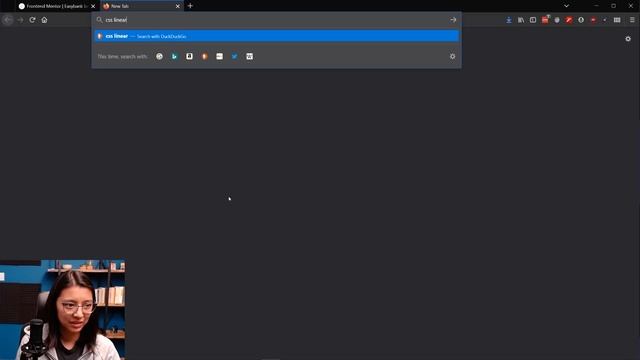Reload the current page
This screenshot has height=360, width=640.
[x=32, y=20]
